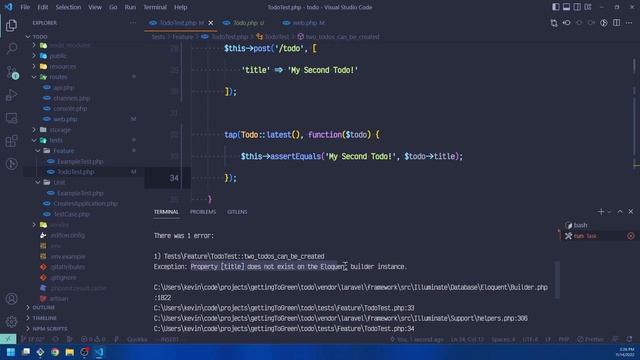Switch to the PROBLEMS panel tab
The image size is (640, 360).
203,212
